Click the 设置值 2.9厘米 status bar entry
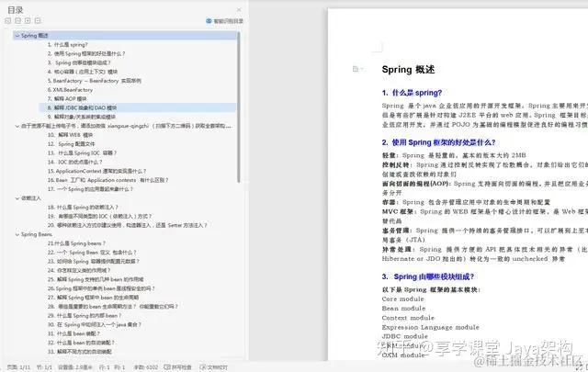 [x=75, y=367]
